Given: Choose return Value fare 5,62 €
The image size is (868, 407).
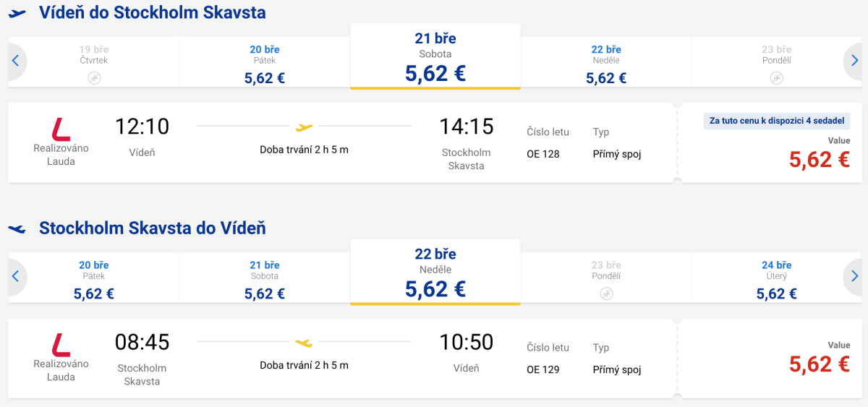Looking at the screenshot, I should tap(819, 364).
